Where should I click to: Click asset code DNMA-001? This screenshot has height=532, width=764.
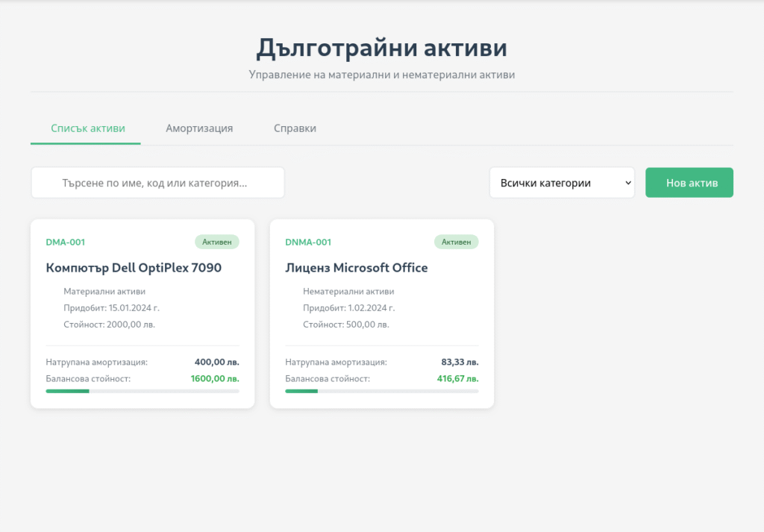pyautogui.click(x=308, y=242)
